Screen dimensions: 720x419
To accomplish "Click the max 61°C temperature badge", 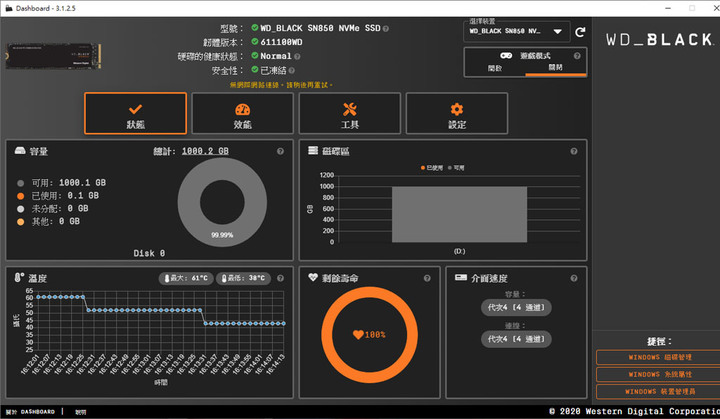I will click(x=186, y=278).
